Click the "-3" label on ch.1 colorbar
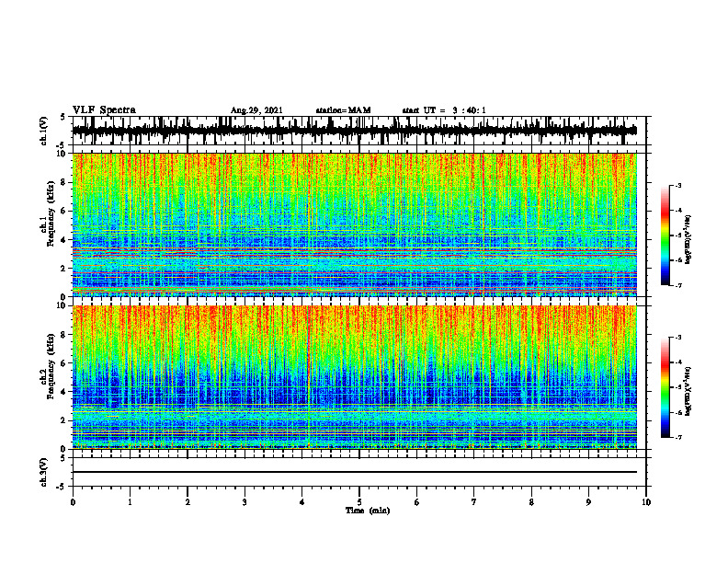 coord(678,186)
